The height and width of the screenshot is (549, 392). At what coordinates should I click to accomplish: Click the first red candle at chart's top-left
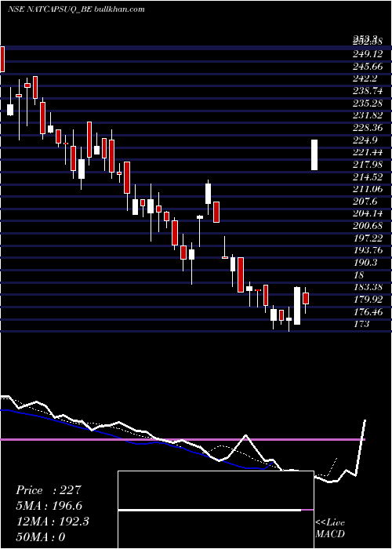tap(2, 59)
